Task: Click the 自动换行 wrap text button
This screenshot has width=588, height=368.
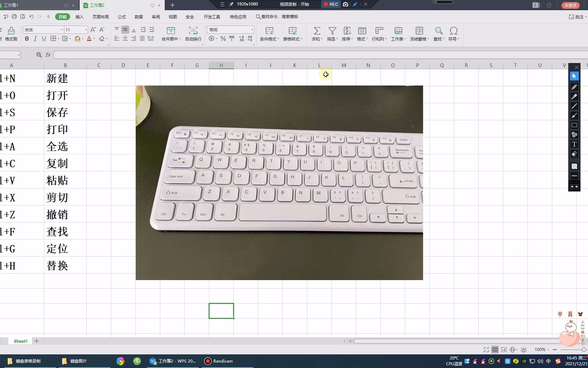Action: coord(193,34)
